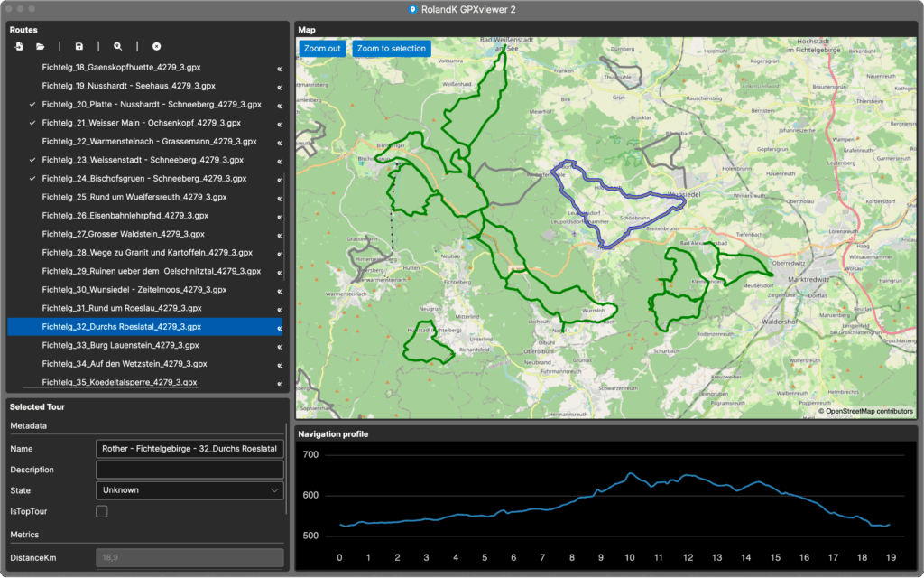Click the icon right of Fichtelg_33_Burg Lauenstein
The height and width of the screenshot is (578, 924).
pos(280,346)
